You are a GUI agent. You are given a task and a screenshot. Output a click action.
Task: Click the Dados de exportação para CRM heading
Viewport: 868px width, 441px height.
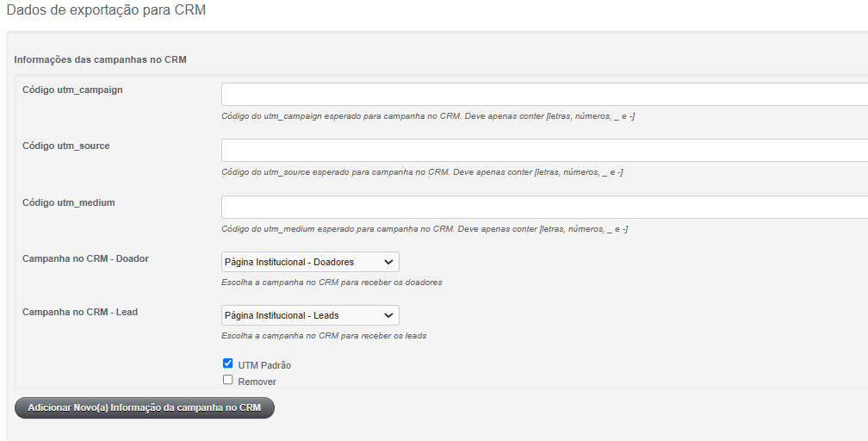click(106, 10)
